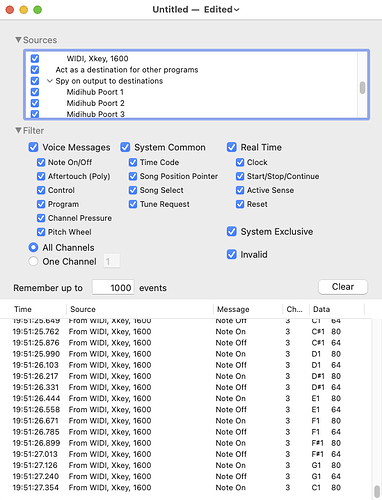Select One Channel radio button
Image resolution: width=382 pixels, height=500 pixels.
click(33, 261)
